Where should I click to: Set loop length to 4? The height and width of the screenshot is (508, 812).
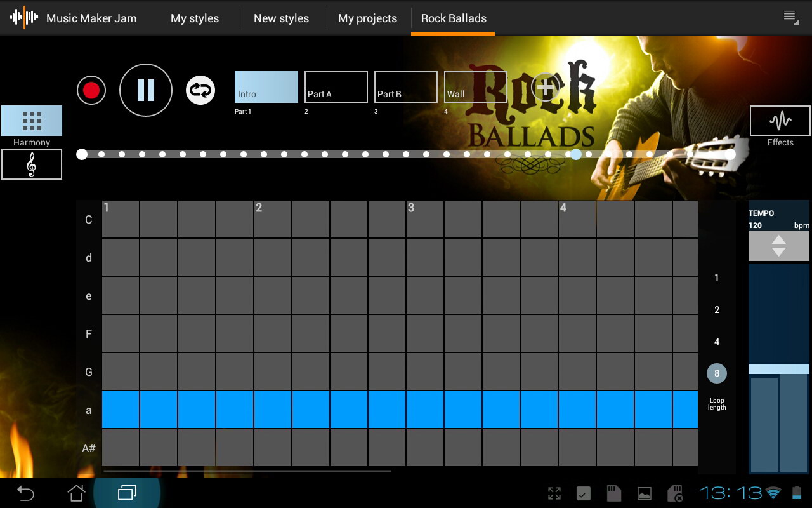(x=717, y=342)
